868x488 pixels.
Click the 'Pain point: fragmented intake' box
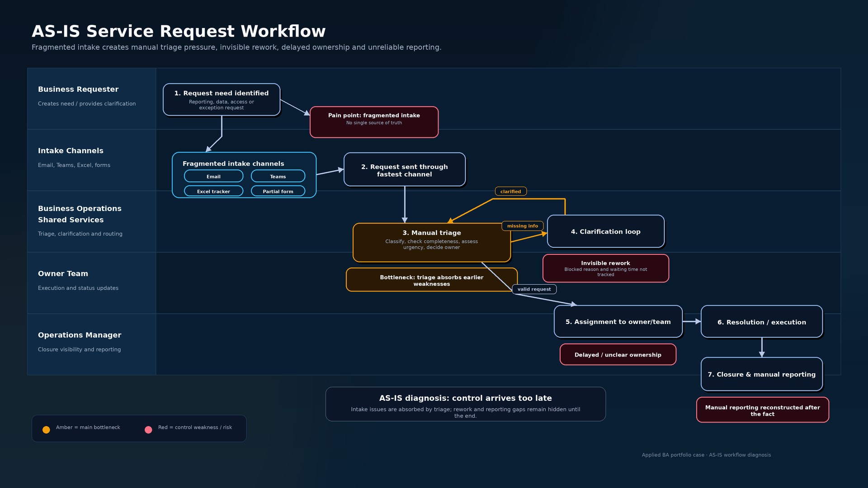(x=374, y=122)
